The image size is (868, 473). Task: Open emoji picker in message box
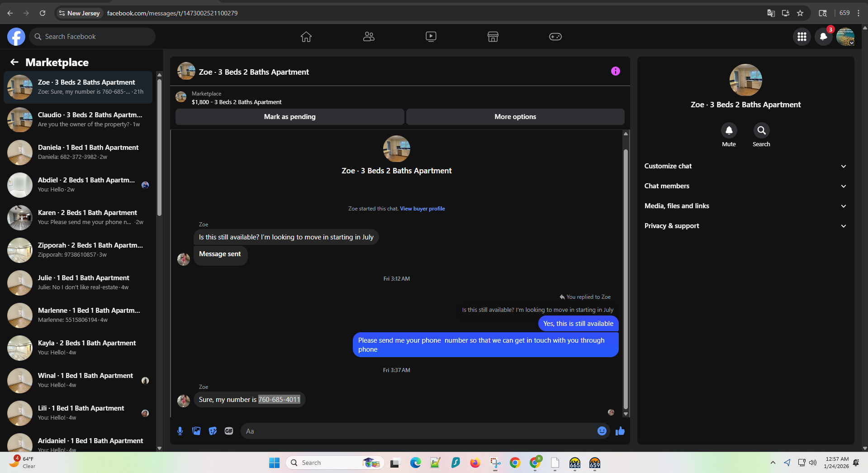coord(602,431)
